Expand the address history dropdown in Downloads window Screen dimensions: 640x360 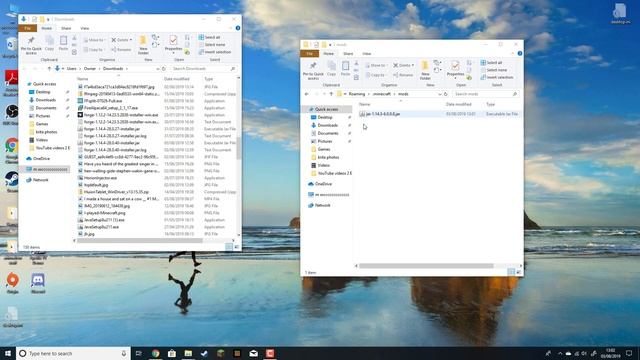pos(158,69)
